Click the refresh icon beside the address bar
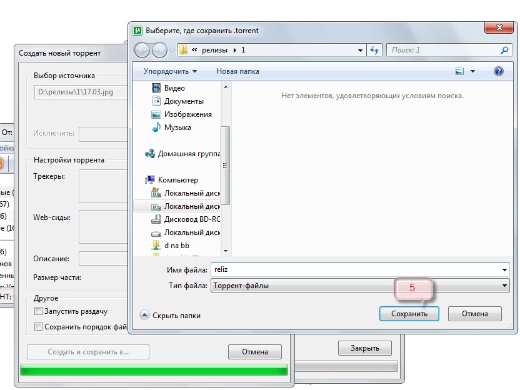The height and width of the screenshot is (390, 520). pyautogui.click(x=374, y=50)
